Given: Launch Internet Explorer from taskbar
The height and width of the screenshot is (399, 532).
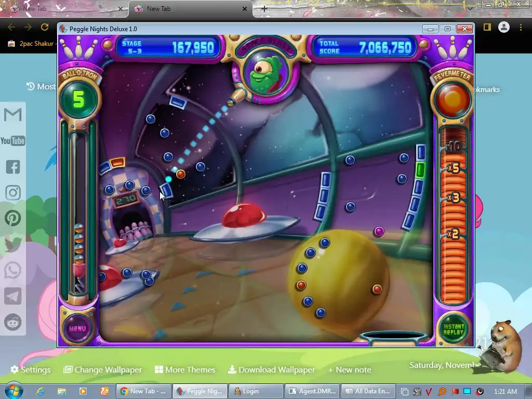Looking at the screenshot, I should tap(41, 391).
